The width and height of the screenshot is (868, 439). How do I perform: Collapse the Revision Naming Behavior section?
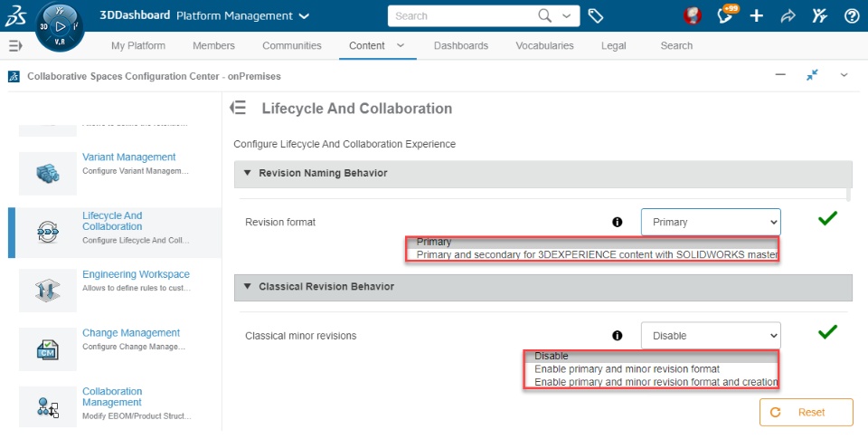(x=248, y=173)
